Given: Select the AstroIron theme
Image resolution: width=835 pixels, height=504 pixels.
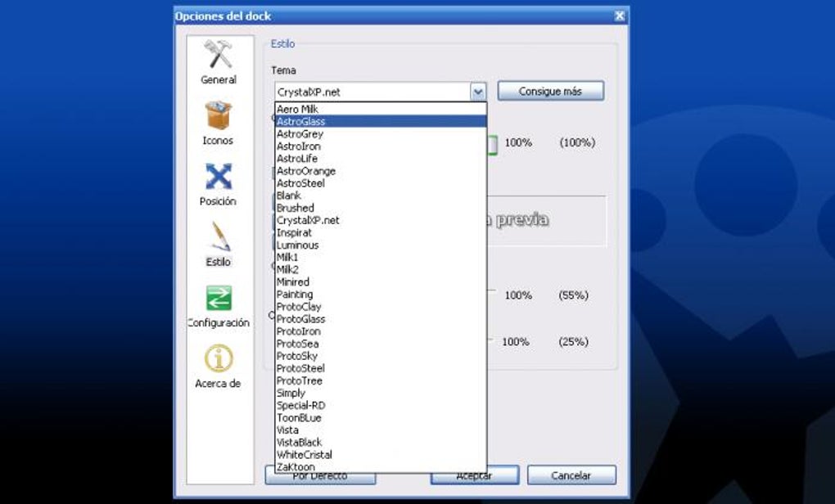Looking at the screenshot, I should pos(381,146).
